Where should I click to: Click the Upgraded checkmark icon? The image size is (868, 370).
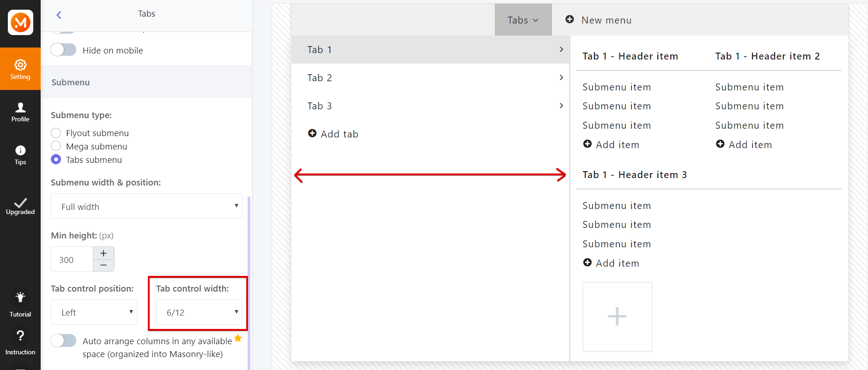pos(20,206)
